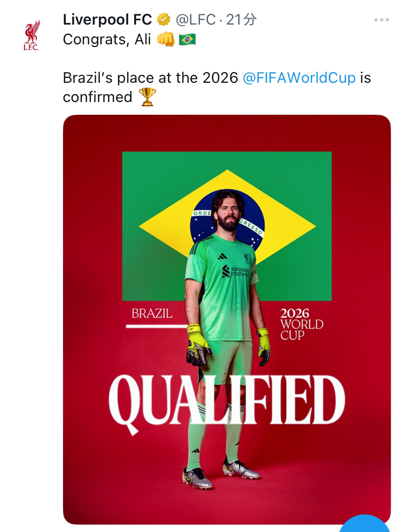
Task: Click the Congrats, Ali tweet text
Action: (x=106, y=40)
